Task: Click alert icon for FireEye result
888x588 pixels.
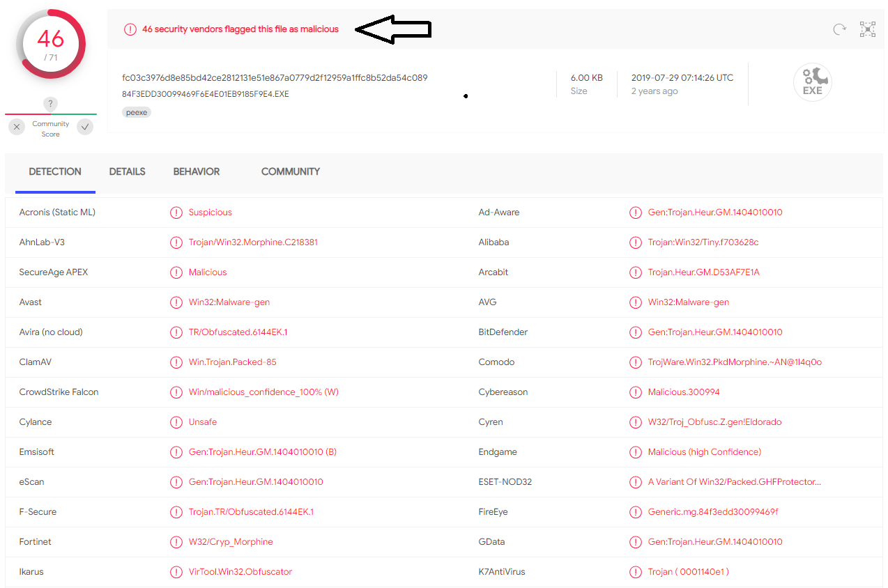Action: click(x=636, y=512)
